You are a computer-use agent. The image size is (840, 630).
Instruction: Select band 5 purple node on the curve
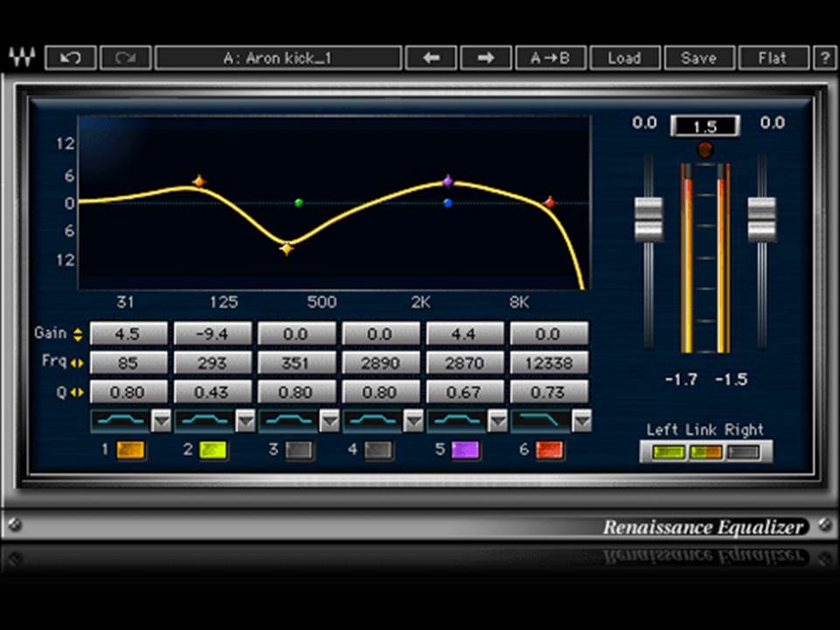click(x=448, y=181)
